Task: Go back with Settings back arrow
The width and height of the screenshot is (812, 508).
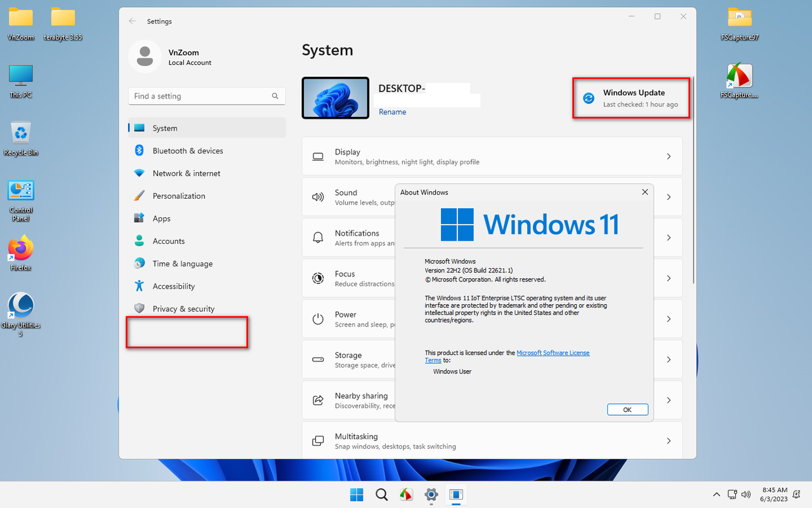Action: (x=133, y=21)
